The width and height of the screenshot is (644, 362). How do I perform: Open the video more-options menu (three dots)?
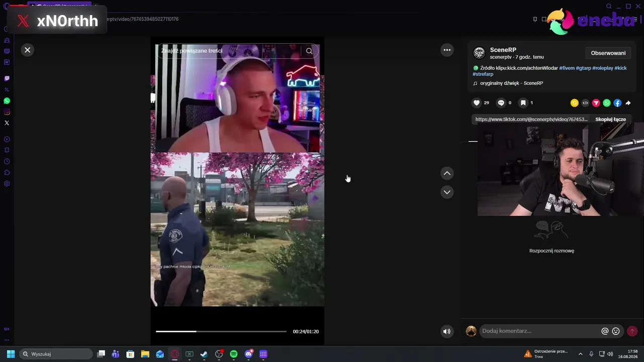click(x=447, y=50)
